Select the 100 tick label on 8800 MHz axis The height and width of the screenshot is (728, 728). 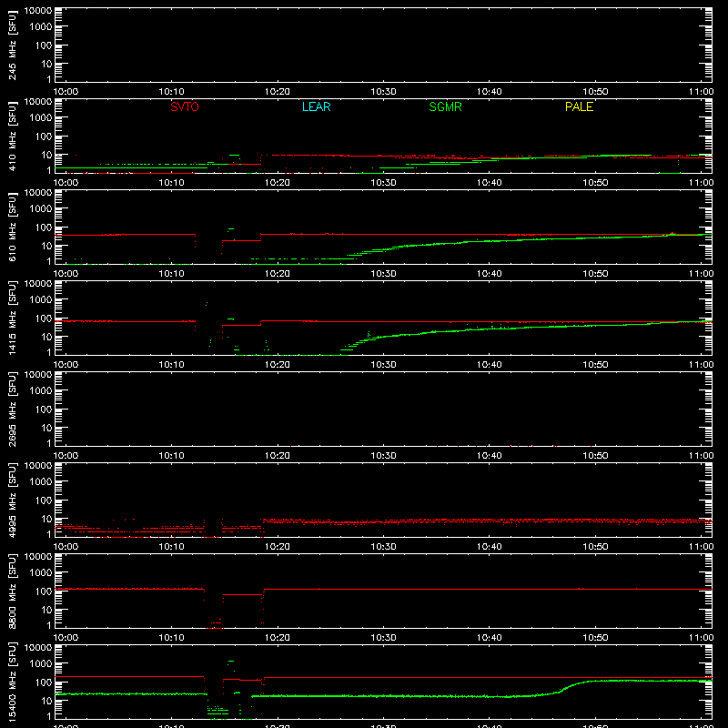point(44,591)
